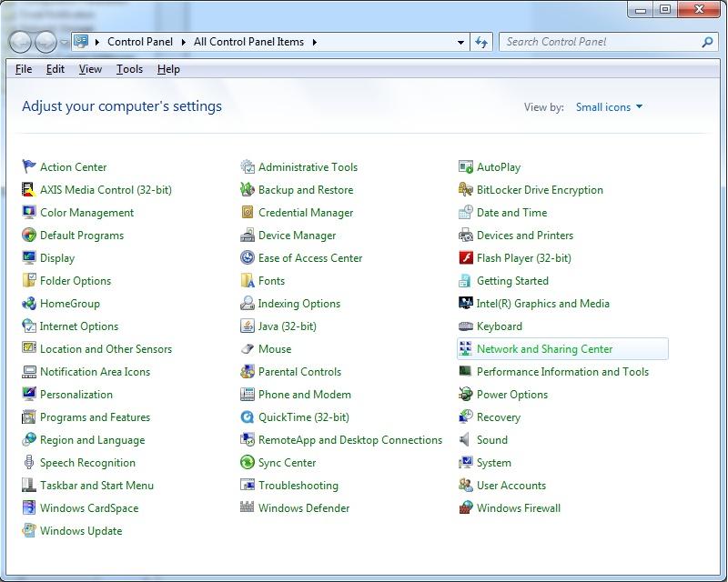Click the Control Panel breadcrumb link
Image resolution: width=728 pixels, height=582 pixels.
click(142, 41)
